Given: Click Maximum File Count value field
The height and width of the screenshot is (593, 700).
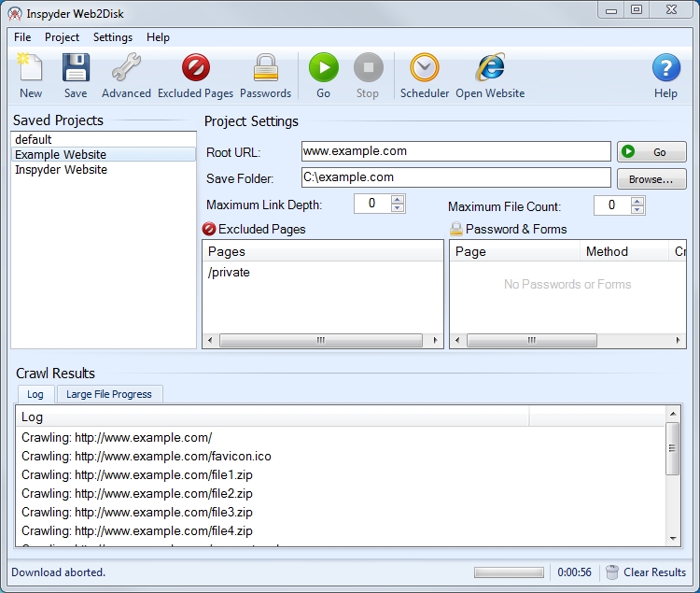Looking at the screenshot, I should 611,205.
